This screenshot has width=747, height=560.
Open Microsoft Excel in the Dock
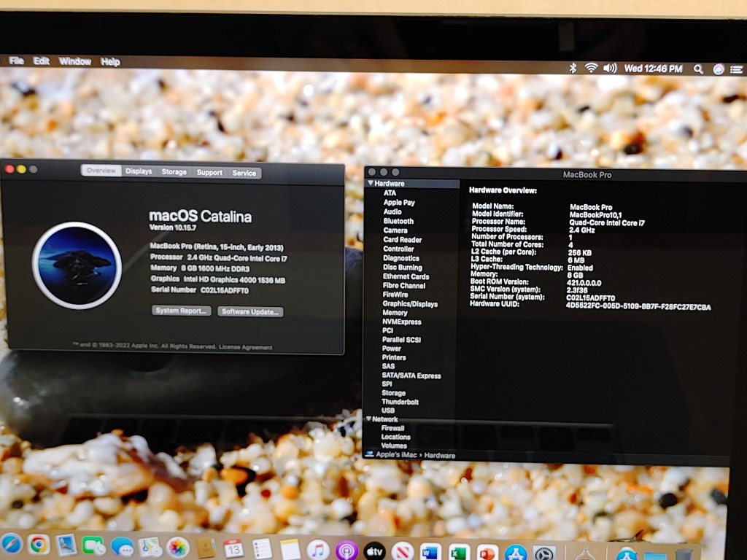point(459,553)
